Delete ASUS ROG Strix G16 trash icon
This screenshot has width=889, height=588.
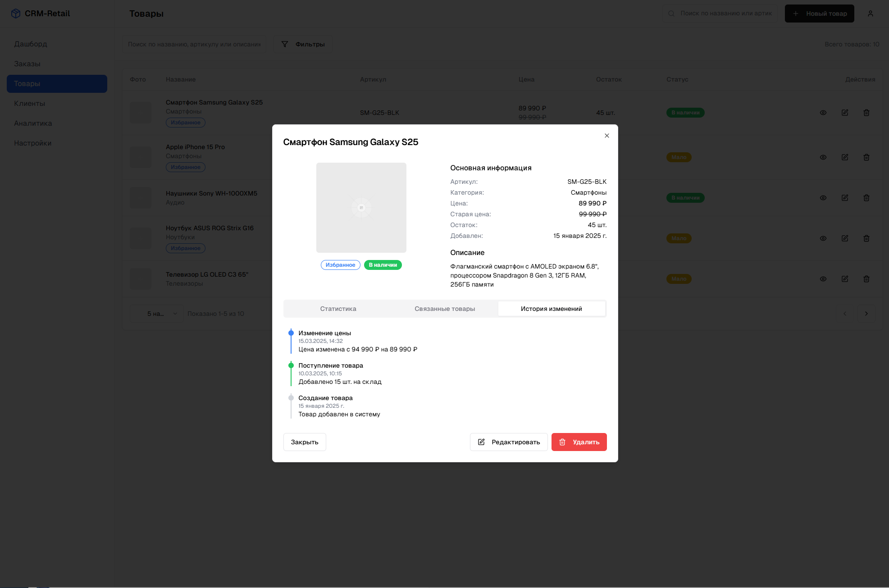pyautogui.click(x=866, y=238)
